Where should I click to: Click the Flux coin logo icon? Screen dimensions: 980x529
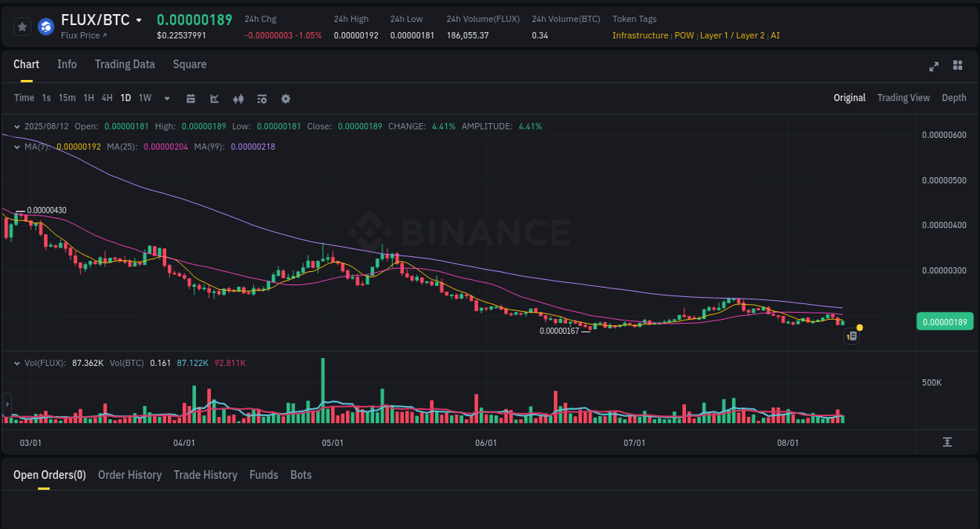point(45,27)
